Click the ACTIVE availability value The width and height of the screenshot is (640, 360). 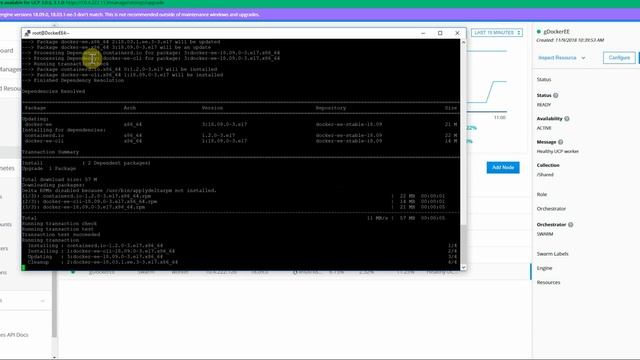[544, 128]
